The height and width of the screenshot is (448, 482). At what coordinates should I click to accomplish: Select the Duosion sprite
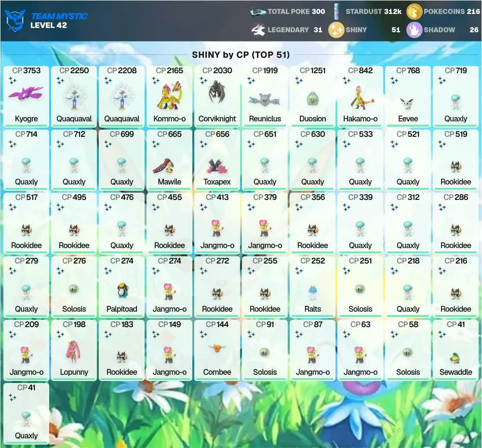click(313, 99)
